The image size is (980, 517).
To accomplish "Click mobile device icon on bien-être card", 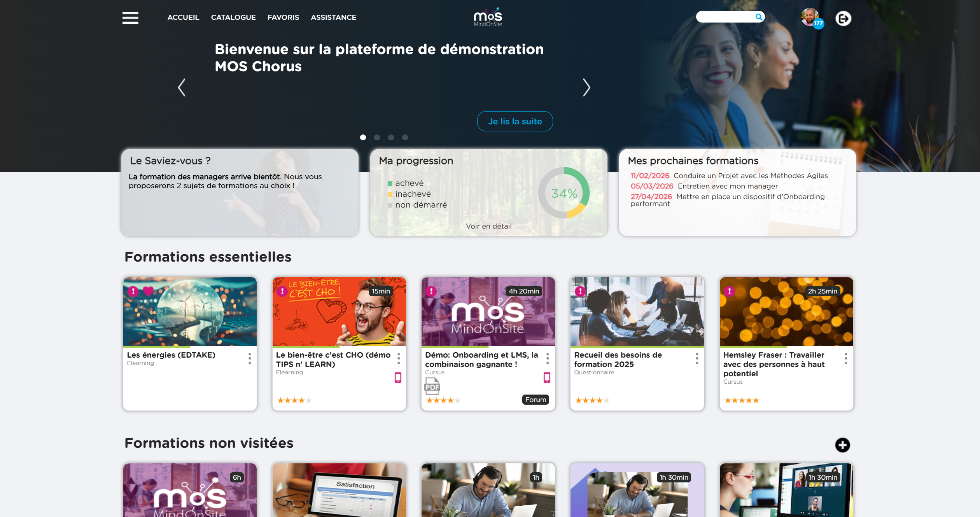I will pos(398,377).
